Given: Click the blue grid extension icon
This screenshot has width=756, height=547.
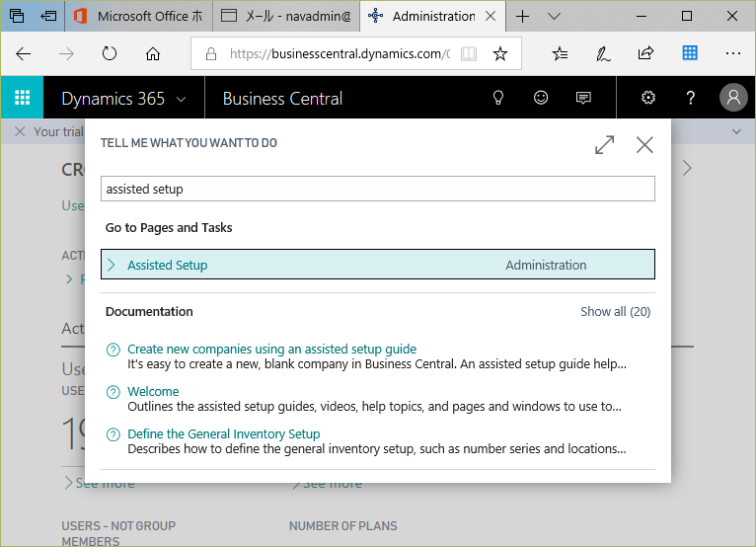Looking at the screenshot, I should click(690, 53).
